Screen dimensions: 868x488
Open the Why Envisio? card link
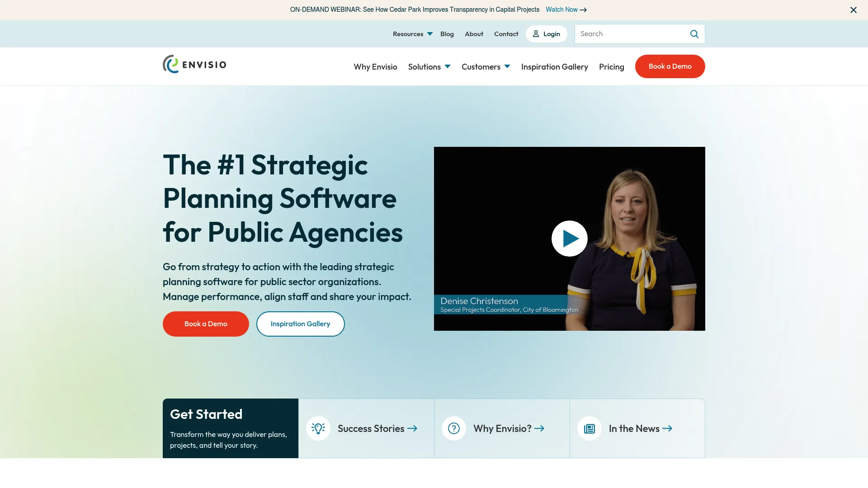509,428
